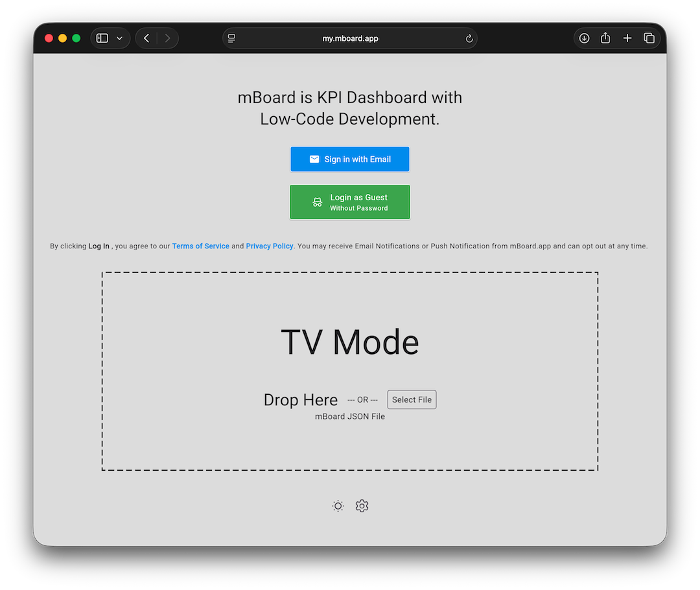Toggle the Safari sidebar panel
The width and height of the screenshot is (700, 590).
(102, 38)
